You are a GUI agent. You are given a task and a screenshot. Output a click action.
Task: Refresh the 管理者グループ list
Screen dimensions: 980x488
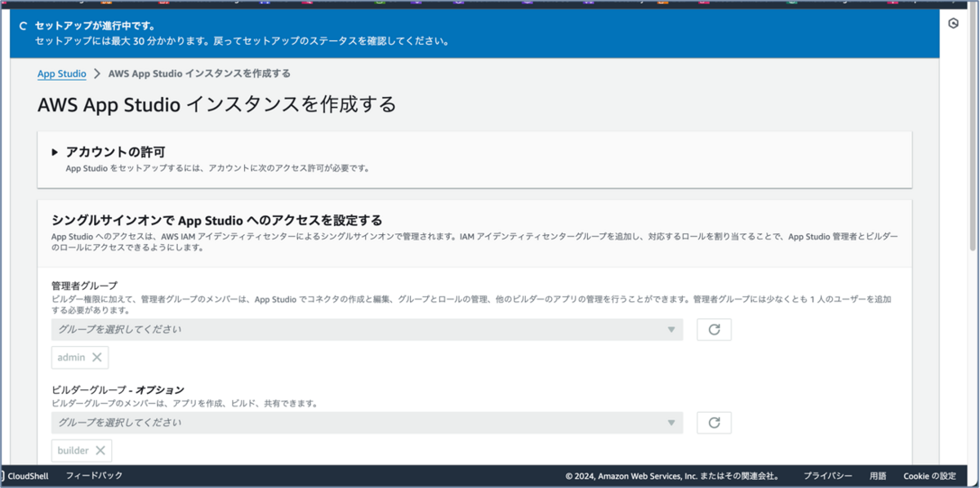714,330
